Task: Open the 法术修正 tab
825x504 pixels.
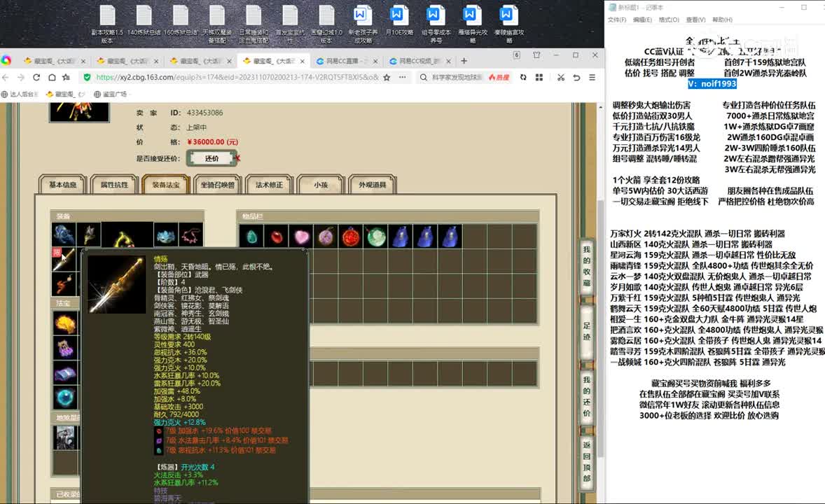Action: click(x=269, y=185)
